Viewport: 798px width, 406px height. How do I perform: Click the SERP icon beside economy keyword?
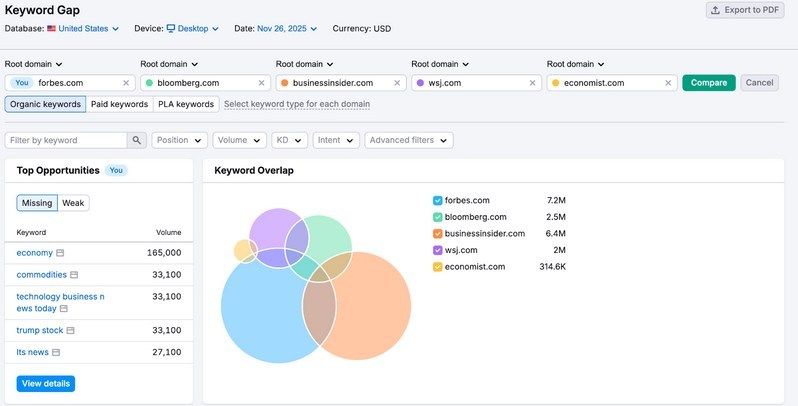(x=60, y=253)
